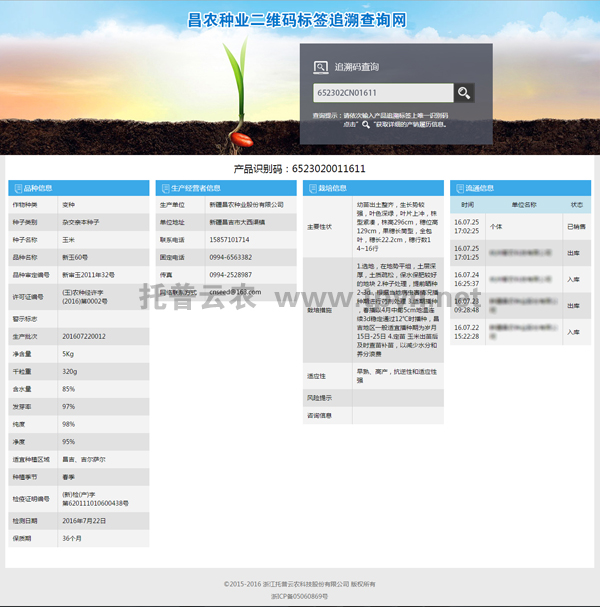Click the magnifier search button beside the code field

(x=464, y=93)
